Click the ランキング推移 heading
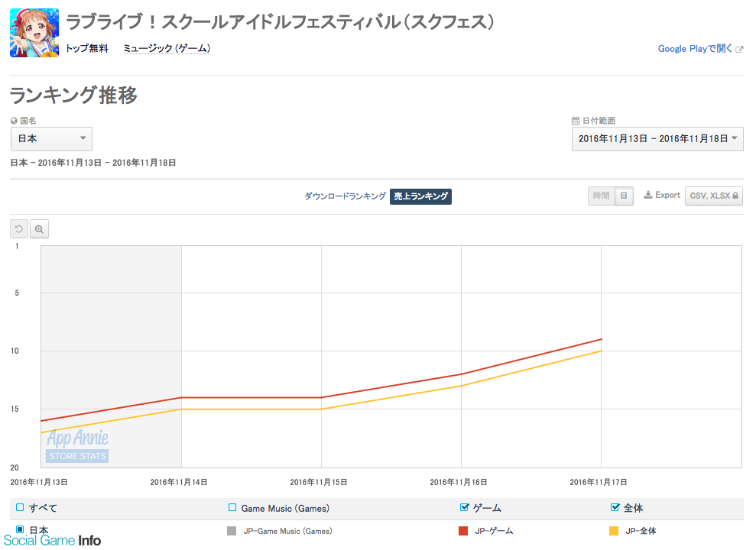This screenshot has width=756, height=550. [x=74, y=95]
